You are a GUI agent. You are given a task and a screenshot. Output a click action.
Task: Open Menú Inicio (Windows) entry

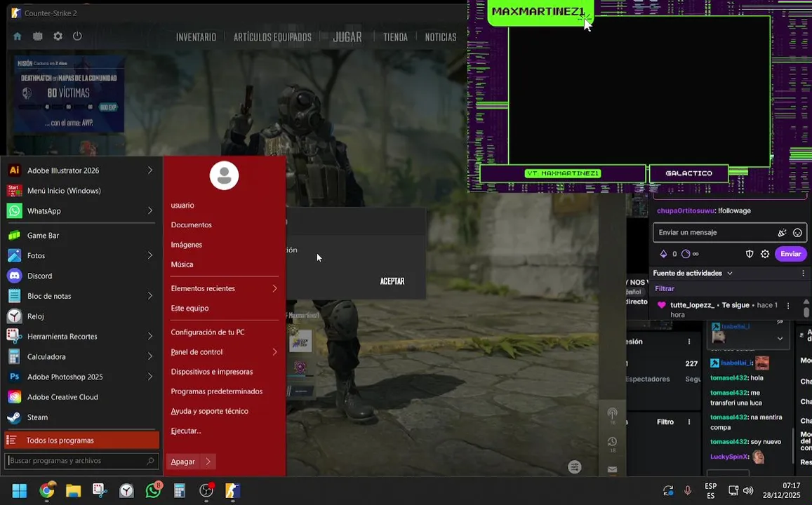[80, 190]
